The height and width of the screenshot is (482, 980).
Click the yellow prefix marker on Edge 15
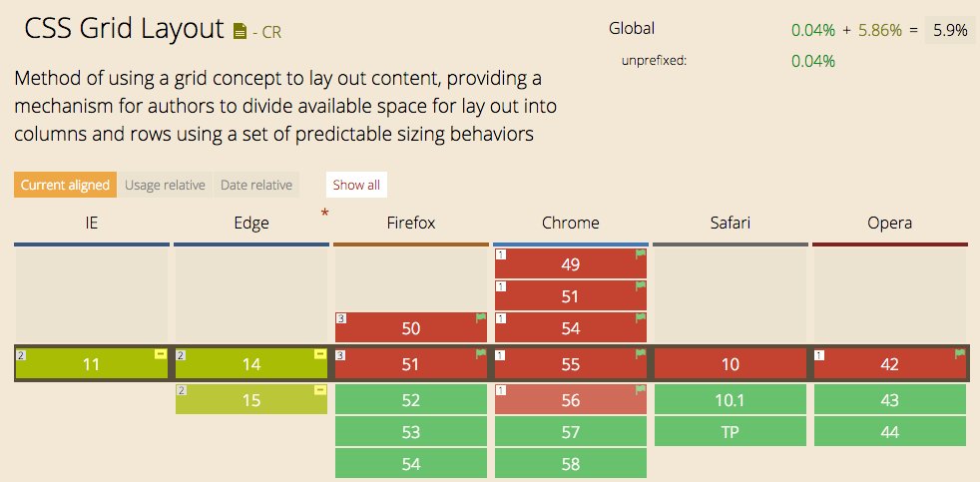320,390
